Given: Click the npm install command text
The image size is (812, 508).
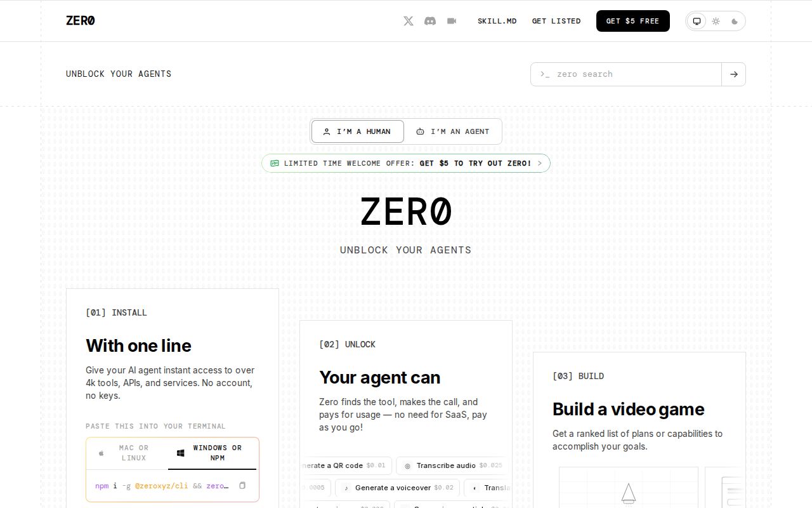Looking at the screenshot, I should click(162, 486).
